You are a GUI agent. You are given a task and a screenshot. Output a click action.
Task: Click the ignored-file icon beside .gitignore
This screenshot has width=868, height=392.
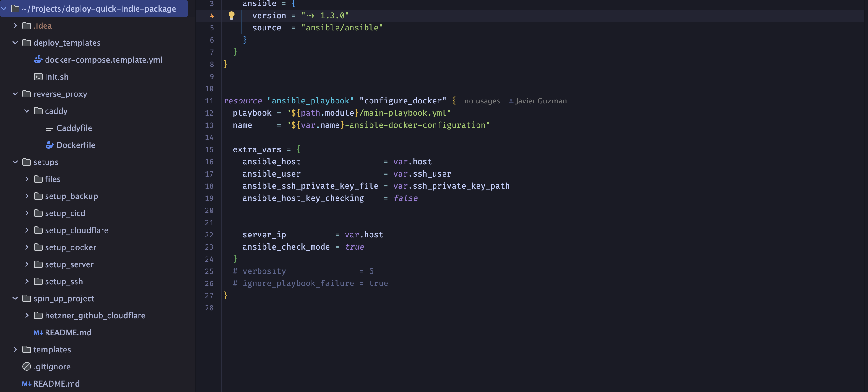tap(26, 366)
